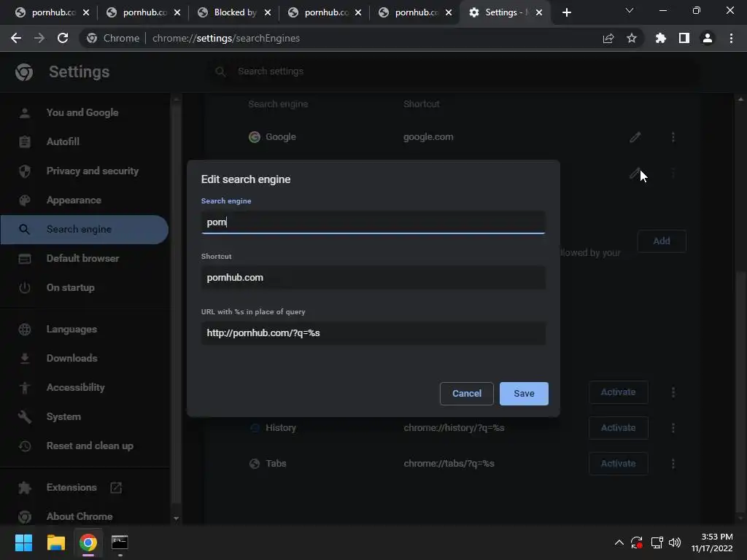Open the share page icon
Image resolution: width=747 pixels, height=560 pixels.
click(x=608, y=38)
